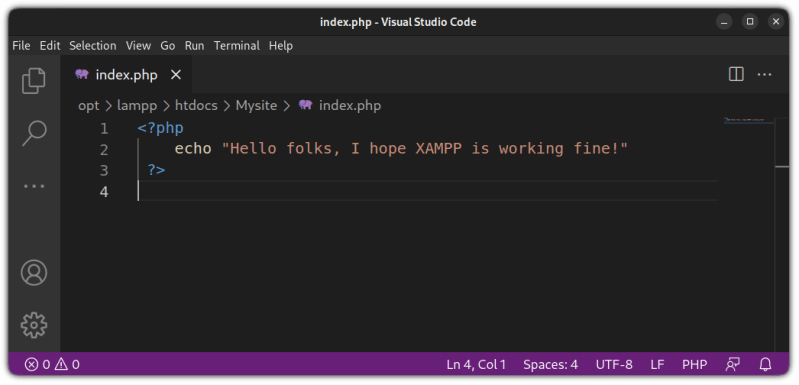Expand the 'index.php' breadcrumb segment
Viewport: 799px width, 385px height.
350,105
